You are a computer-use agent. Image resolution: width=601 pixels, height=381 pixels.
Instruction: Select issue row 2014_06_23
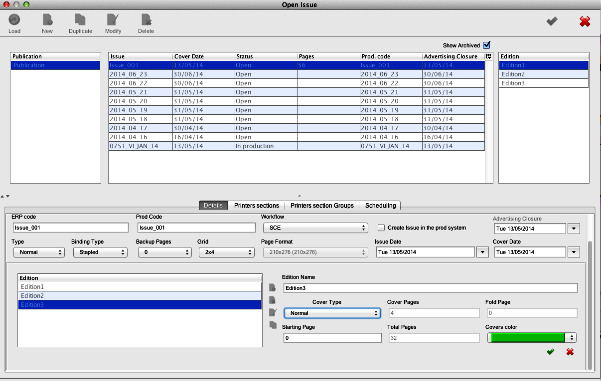[297, 74]
